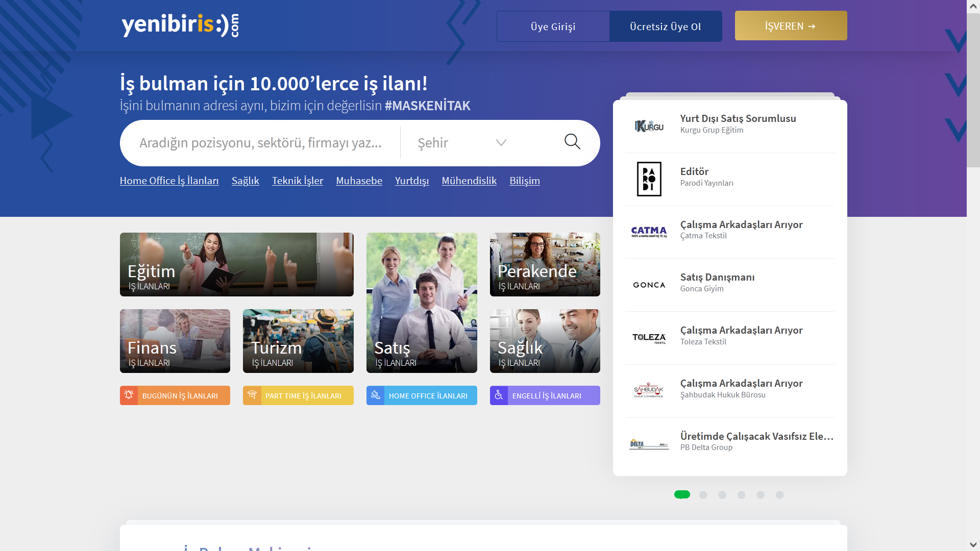Open the Teknik İşler link
Screen dimensions: 980x551
pyautogui.click(x=298, y=181)
